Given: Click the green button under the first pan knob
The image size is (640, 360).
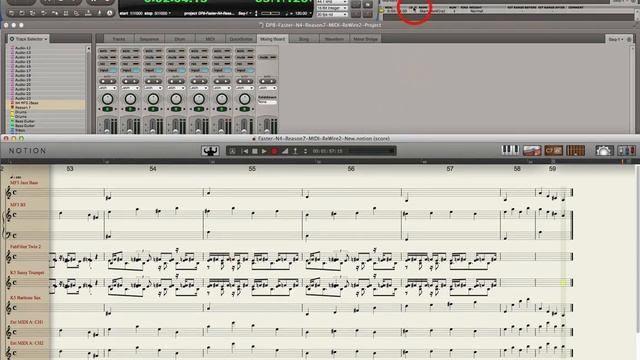Looking at the screenshot, I should (x=107, y=109).
